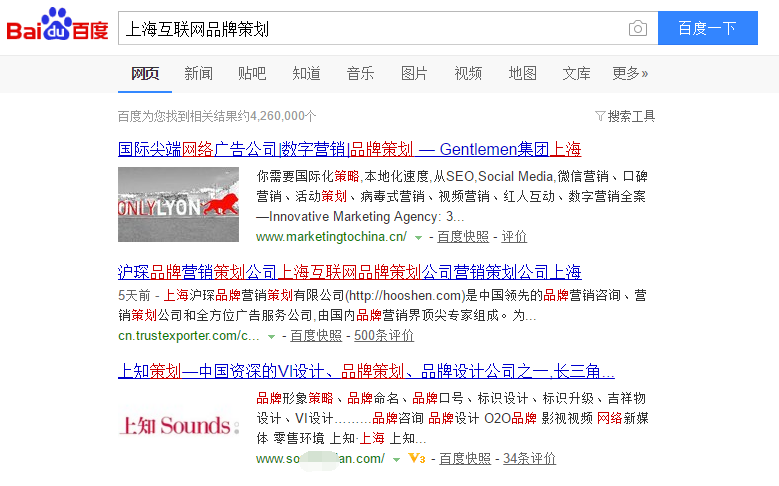Open URL link of 上知策划 result
This screenshot has height=486, width=779.
point(320,459)
